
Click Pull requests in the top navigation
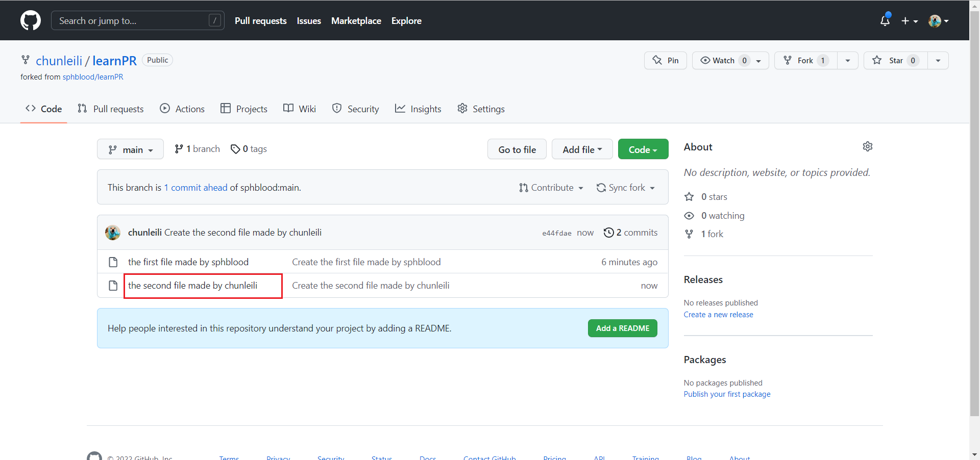tap(261, 20)
